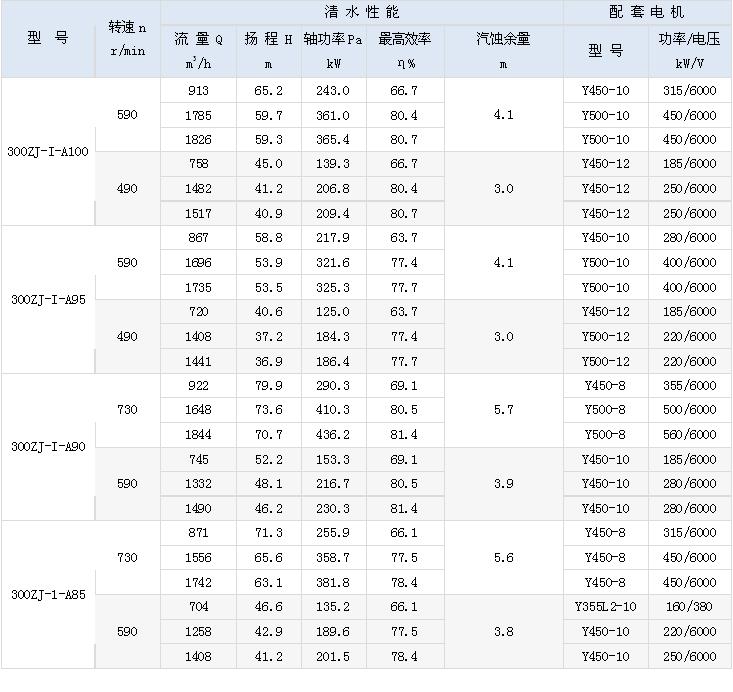Click the 轴功率 Pa column header
733x692 pixels.
[334, 39]
